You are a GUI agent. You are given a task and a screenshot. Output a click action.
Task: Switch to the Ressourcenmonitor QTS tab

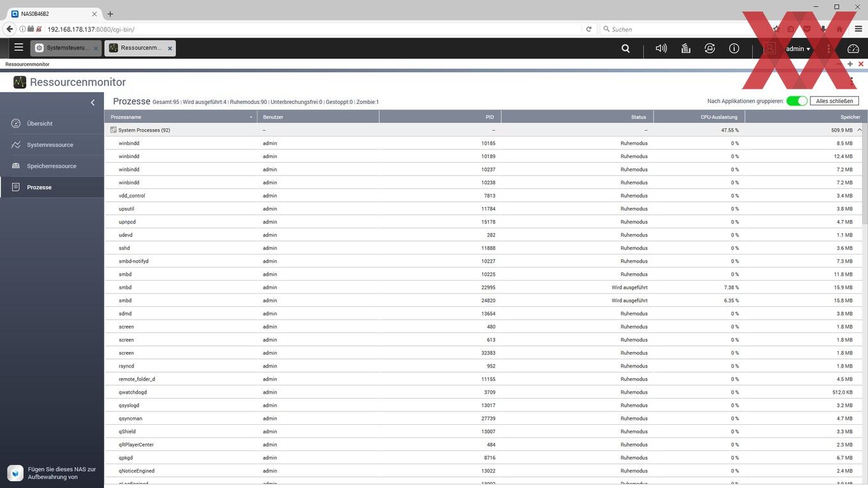tap(140, 48)
